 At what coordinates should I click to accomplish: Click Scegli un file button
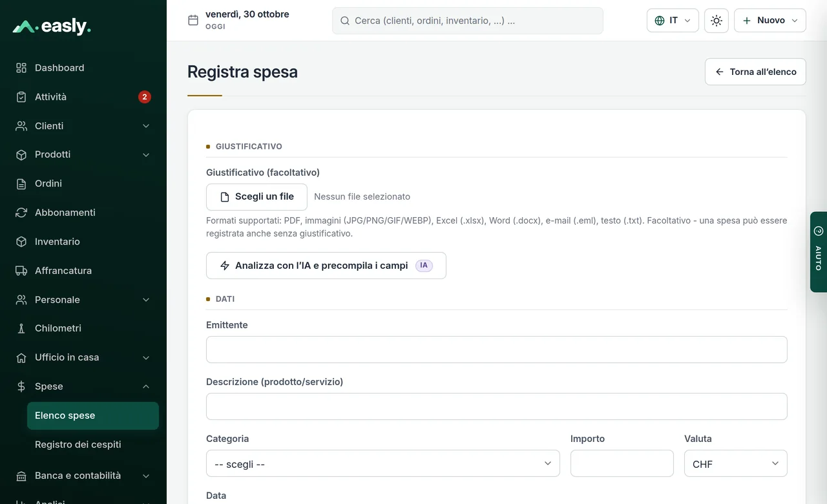pos(256,197)
